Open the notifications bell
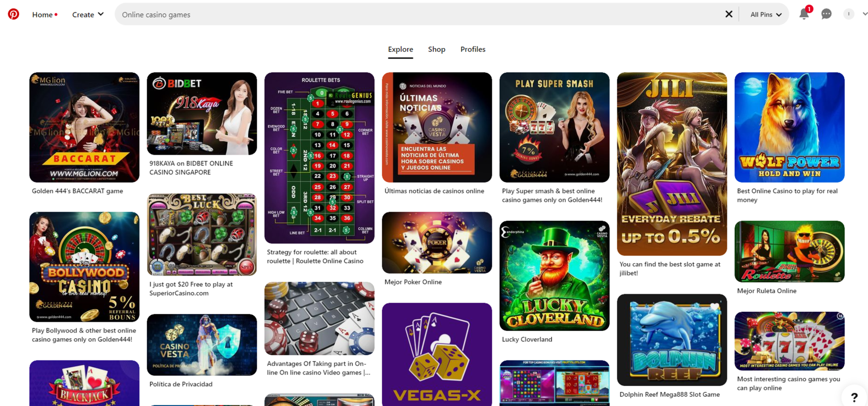 (x=804, y=14)
